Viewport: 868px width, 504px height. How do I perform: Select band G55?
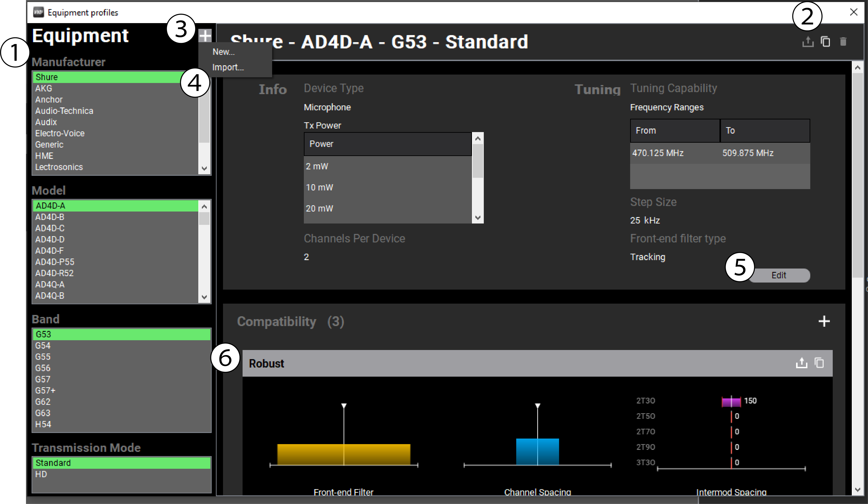[122, 357]
